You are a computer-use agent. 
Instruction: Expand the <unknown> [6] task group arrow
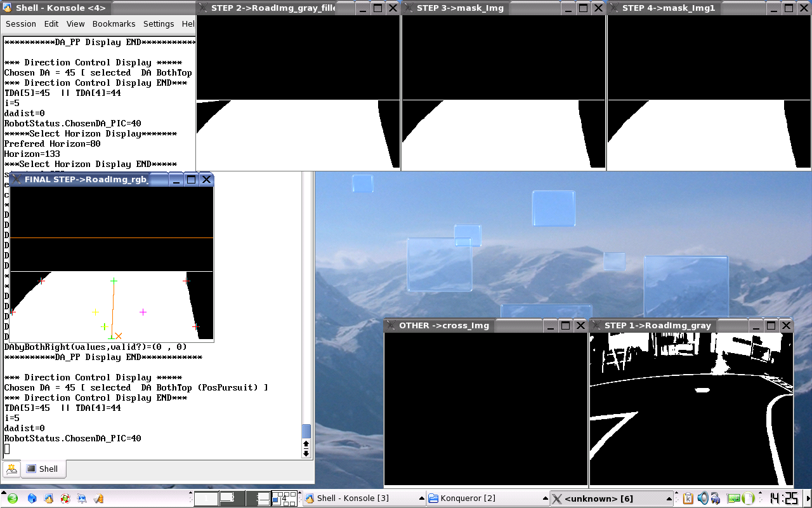[671, 498]
